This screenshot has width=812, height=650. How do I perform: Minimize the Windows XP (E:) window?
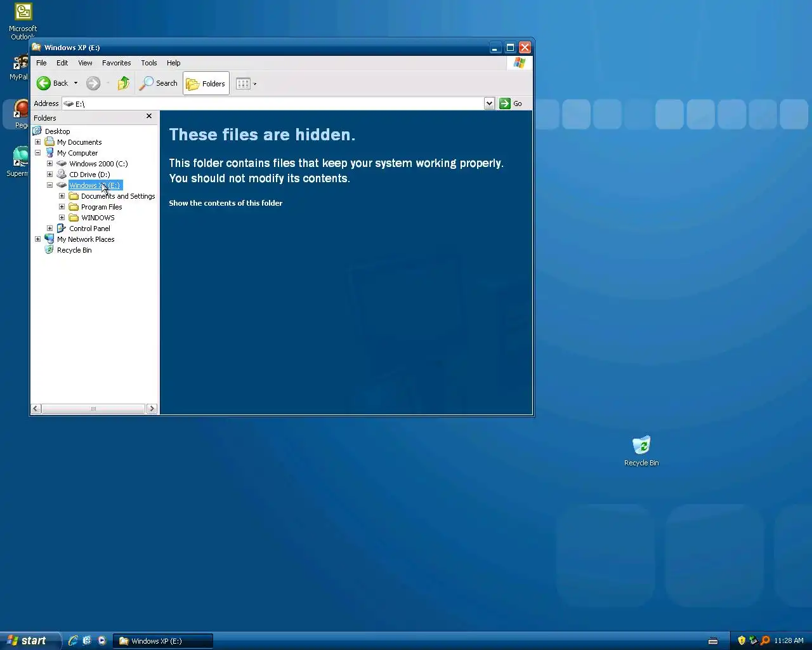point(495,48)
